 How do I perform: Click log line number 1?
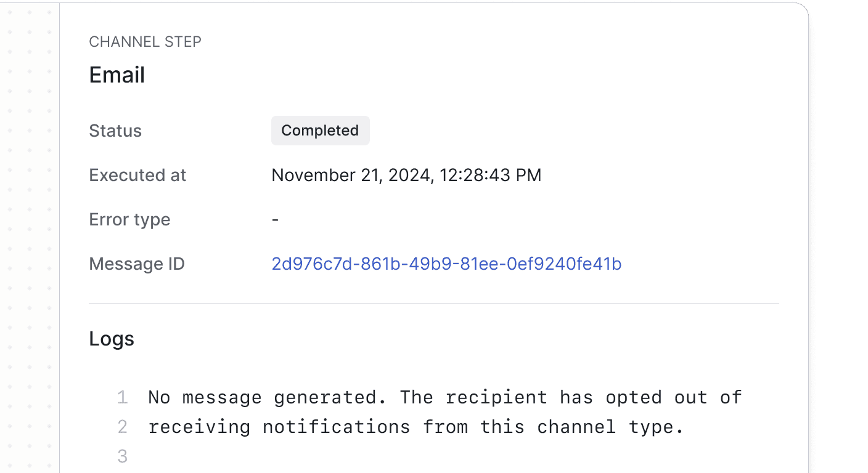click(122, 397)
